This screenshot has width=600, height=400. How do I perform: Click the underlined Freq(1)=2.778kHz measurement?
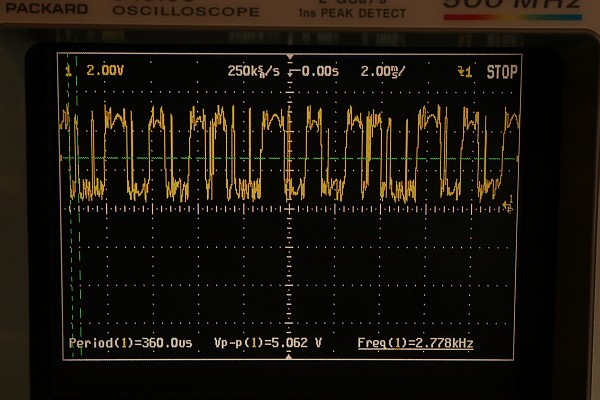[x=415, y=343]
